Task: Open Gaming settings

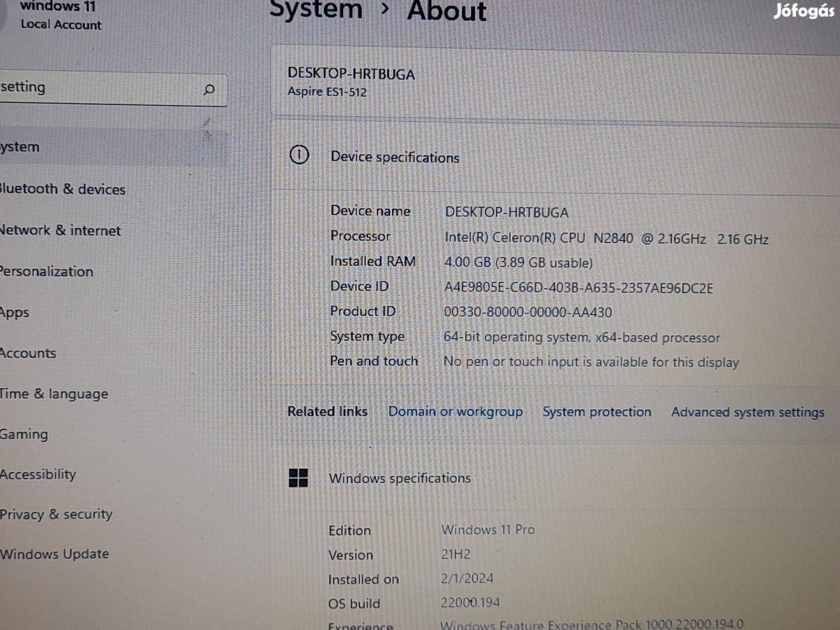Action: click(x=24, y=435)
